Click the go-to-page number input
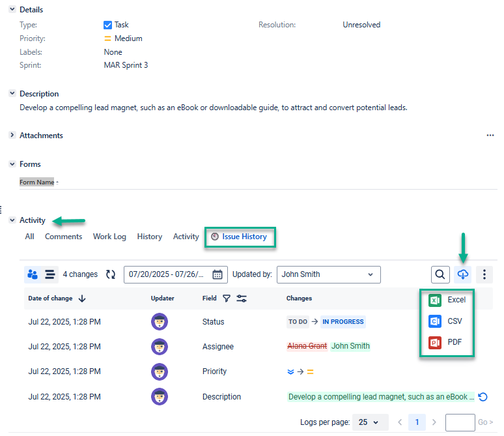This screenshot has width=504, height=436. click(x=460, y=422)
